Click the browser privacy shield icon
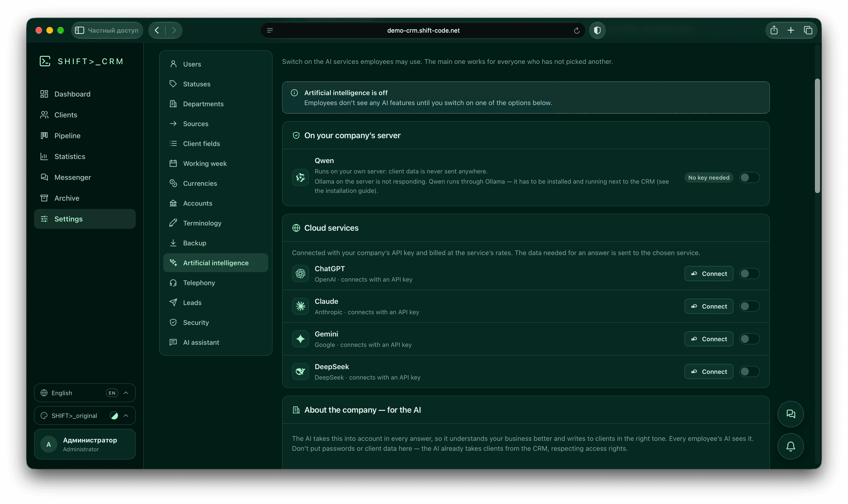Screen dimensions: 848x504 pos(597,30)
